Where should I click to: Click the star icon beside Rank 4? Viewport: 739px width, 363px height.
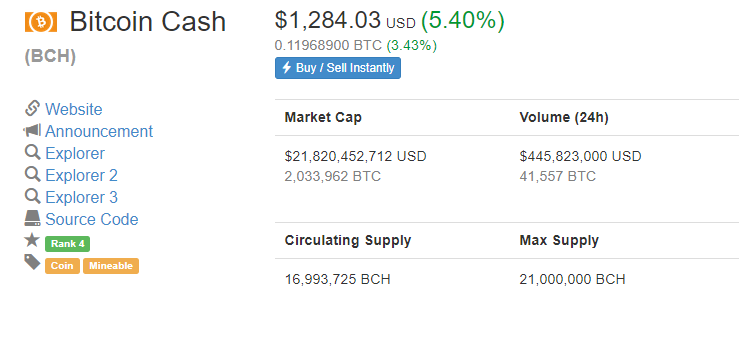[x=32, y=240]
